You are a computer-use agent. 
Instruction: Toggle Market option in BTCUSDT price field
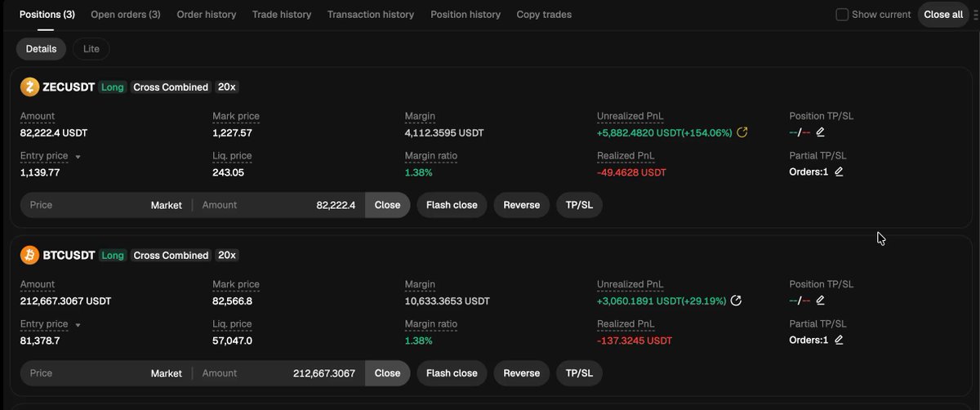(x=167, y=373)
